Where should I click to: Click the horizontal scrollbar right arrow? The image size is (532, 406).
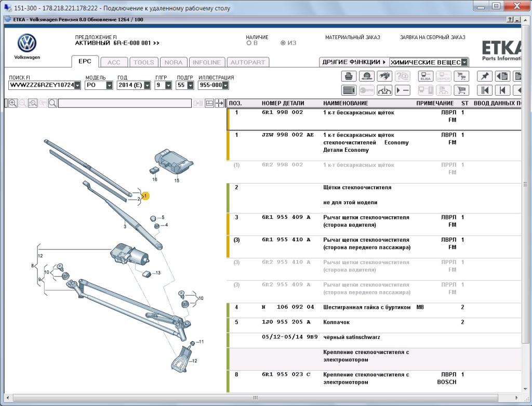[516, 398]
